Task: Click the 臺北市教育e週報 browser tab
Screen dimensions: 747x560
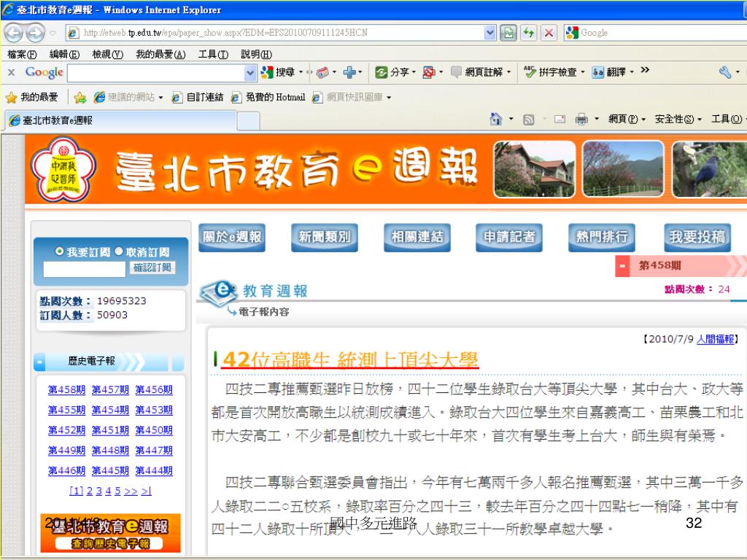Action: coord(121,120)
